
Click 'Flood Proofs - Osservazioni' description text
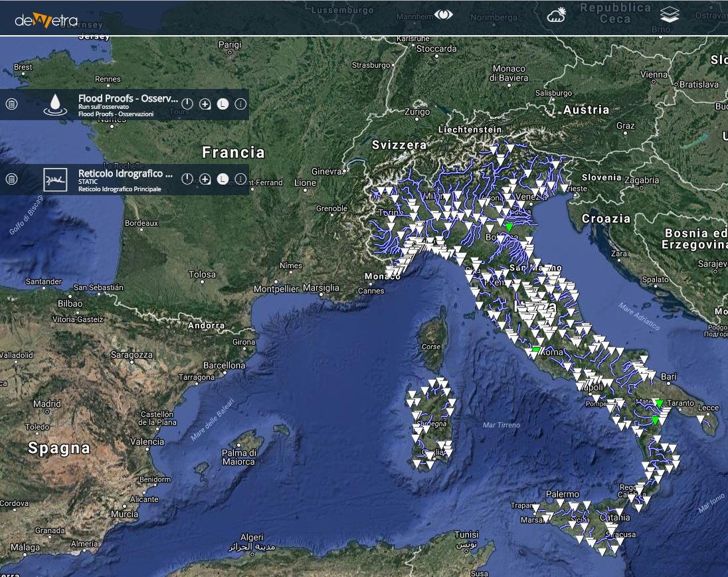tap(116, 114)
